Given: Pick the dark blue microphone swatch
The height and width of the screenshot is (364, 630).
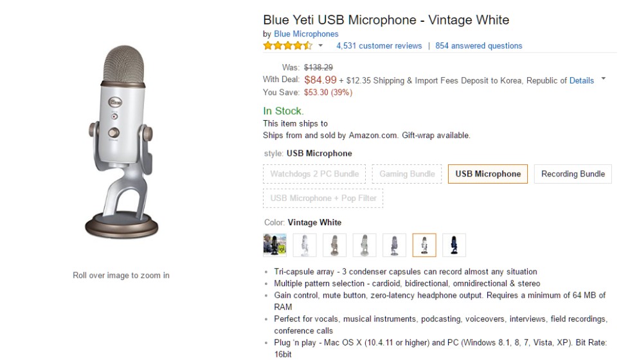Looking at the screenshot, I should (x=454, y=245).
